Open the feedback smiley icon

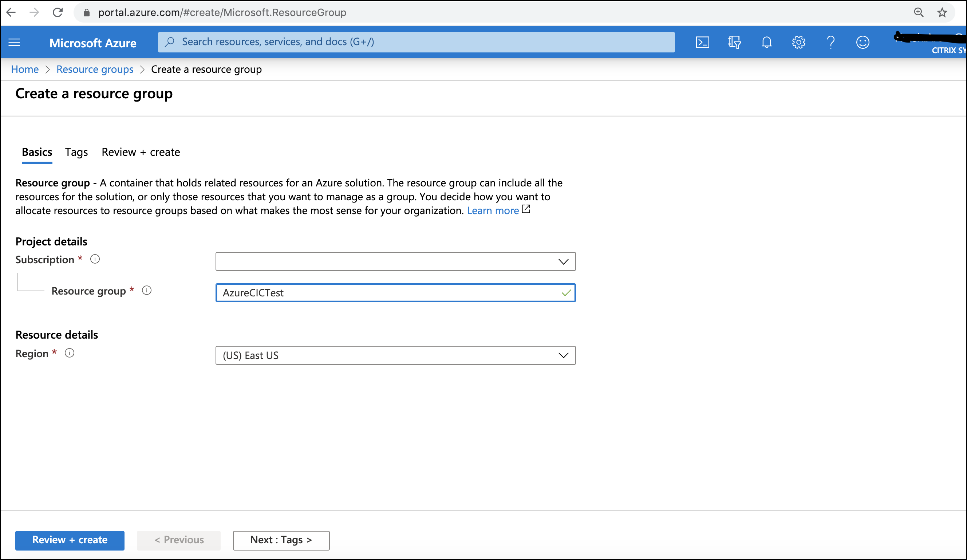tap(863, 42)
